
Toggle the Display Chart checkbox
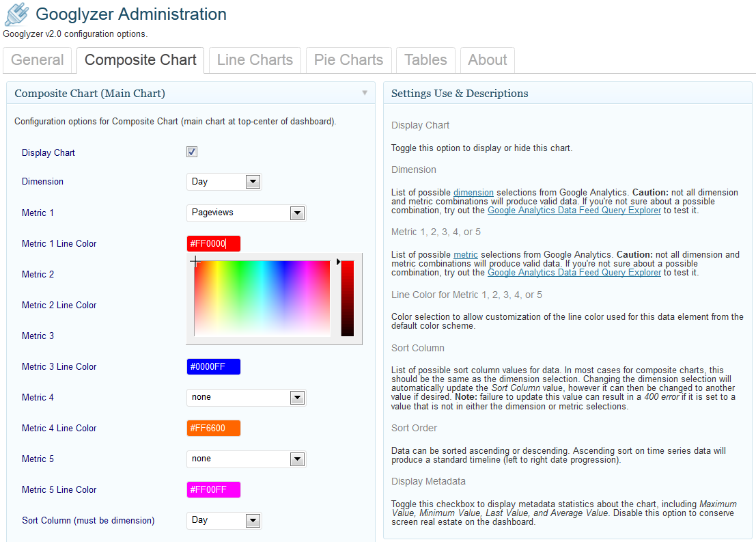(x=192, y=152)
